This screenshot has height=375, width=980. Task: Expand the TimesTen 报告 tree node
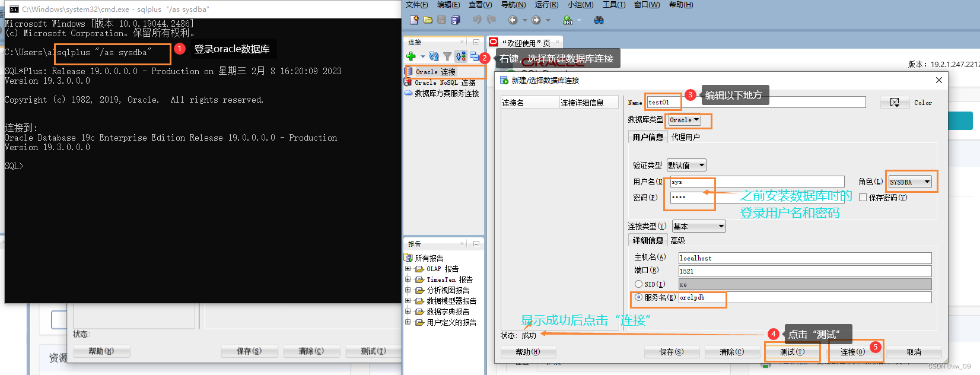[x=408, y=279]
